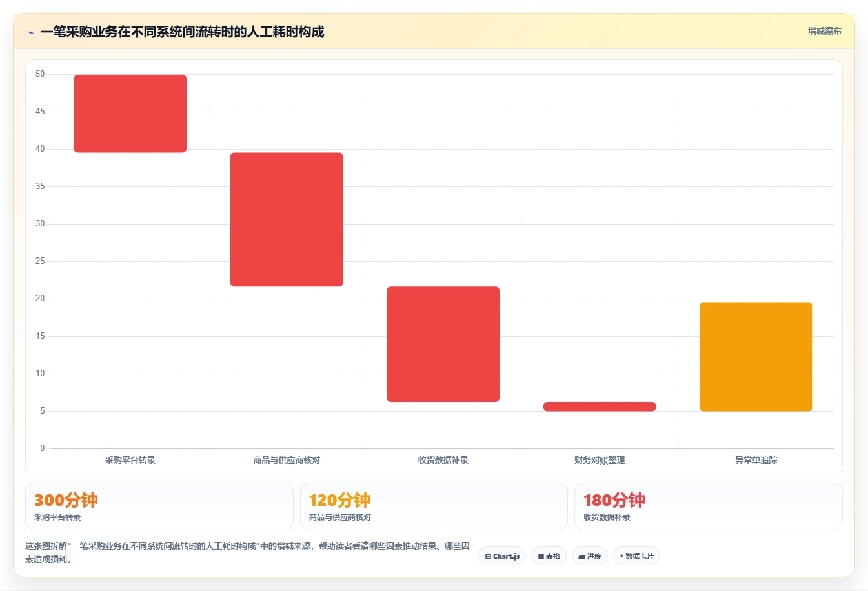Click the chart title text 一笔采购业务…人工耗时构成

click(x=182, y=32)
